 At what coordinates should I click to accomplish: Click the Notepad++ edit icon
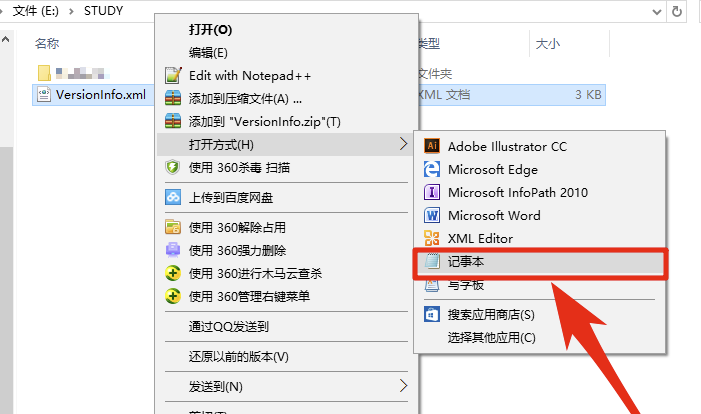pyautogui.click(x=172, y=75)
